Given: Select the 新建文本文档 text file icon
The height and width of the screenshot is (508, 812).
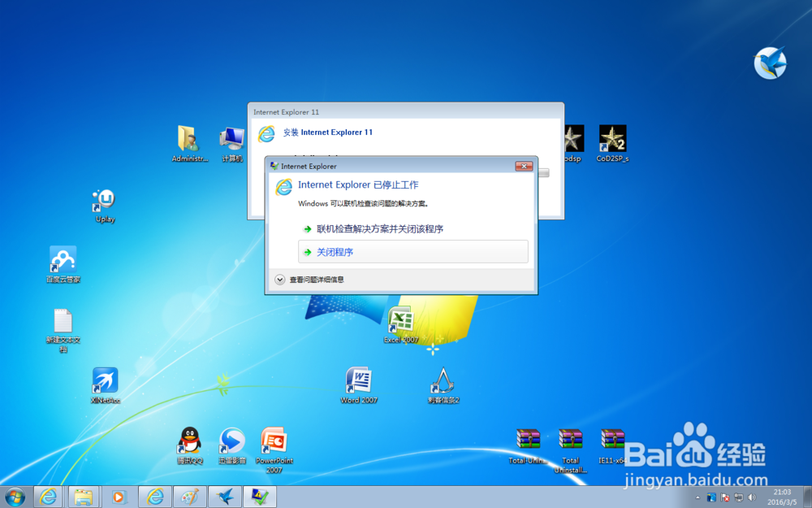Looking at the screenshot, I should 63,330.
